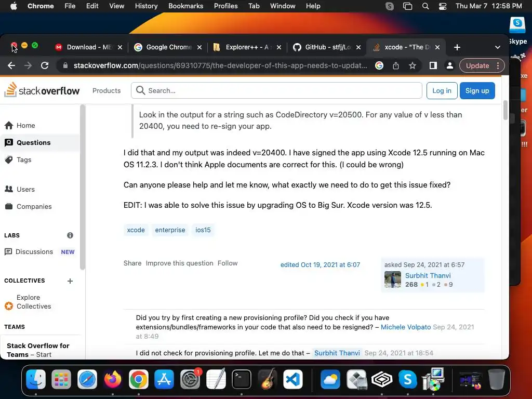The height and width of the screenshot is (399, 532).
Task: Click the Log in button
Action: click(x=442, y=90)
